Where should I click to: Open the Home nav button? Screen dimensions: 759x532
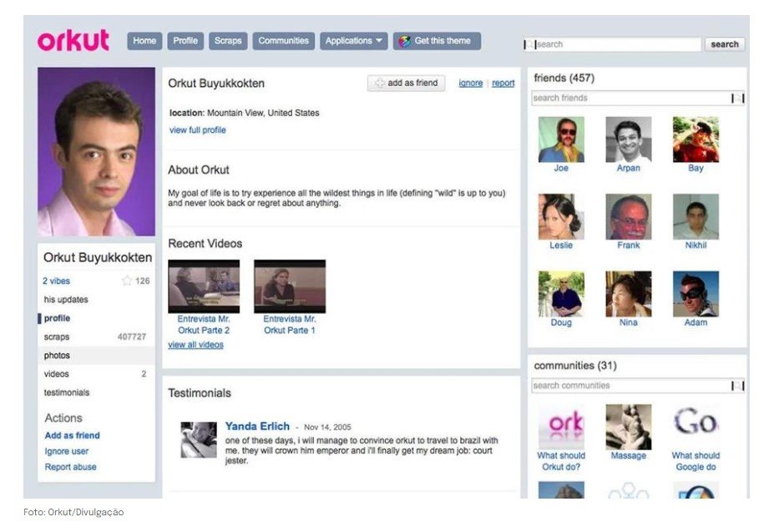[x=144, y=41]
